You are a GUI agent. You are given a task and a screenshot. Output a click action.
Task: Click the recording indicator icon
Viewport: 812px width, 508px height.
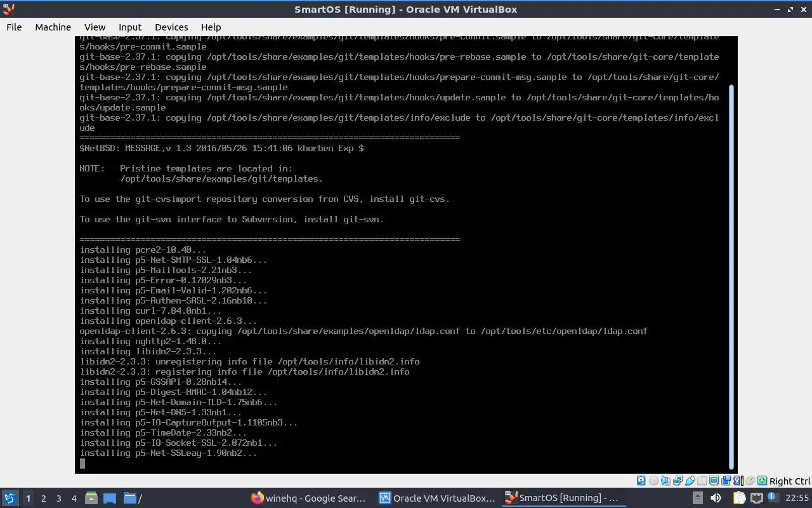[726, 481]
